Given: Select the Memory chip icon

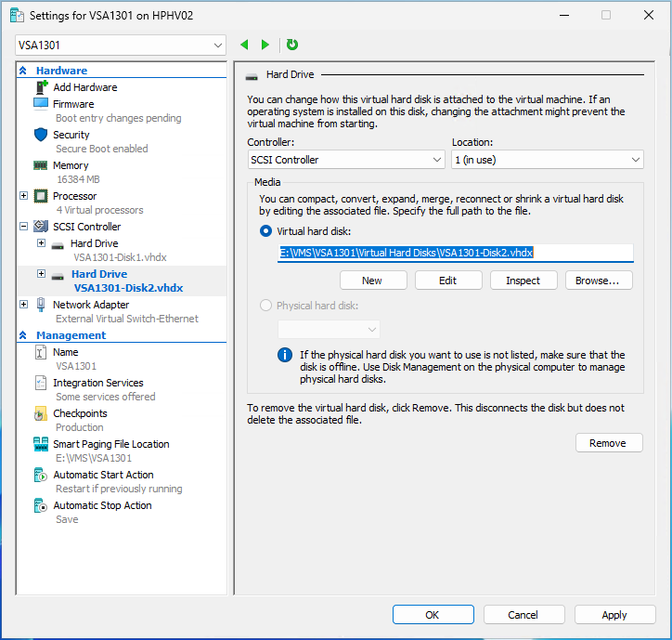Looking at the screenshot, I should [x=41, y=165].
